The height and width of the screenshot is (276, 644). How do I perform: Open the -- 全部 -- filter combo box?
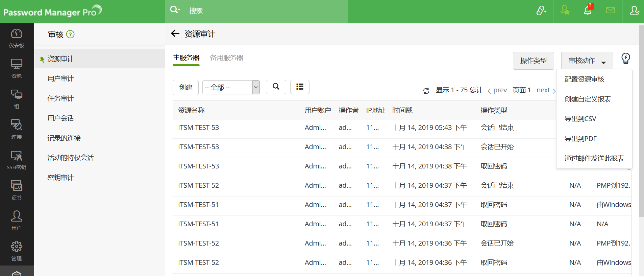[231, 87]
